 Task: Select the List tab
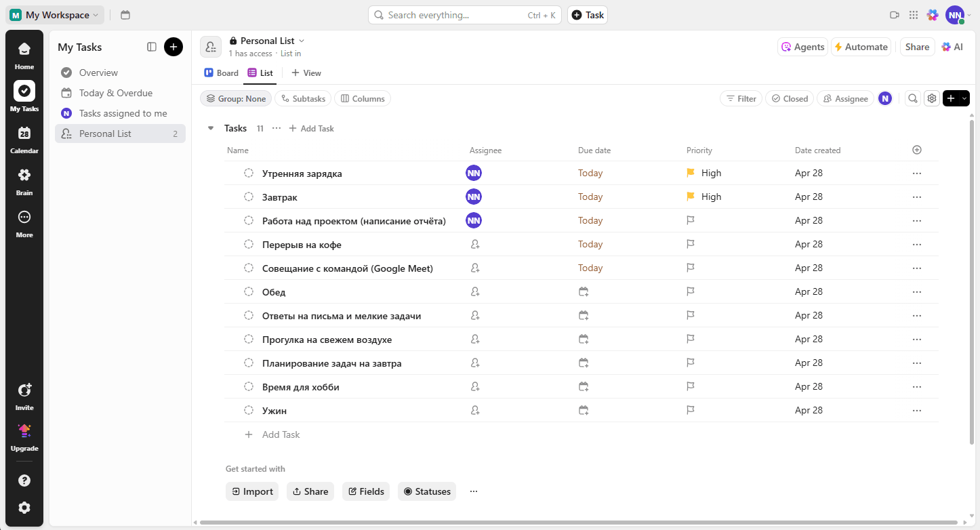pyautogui.click(x=260, y=73)
